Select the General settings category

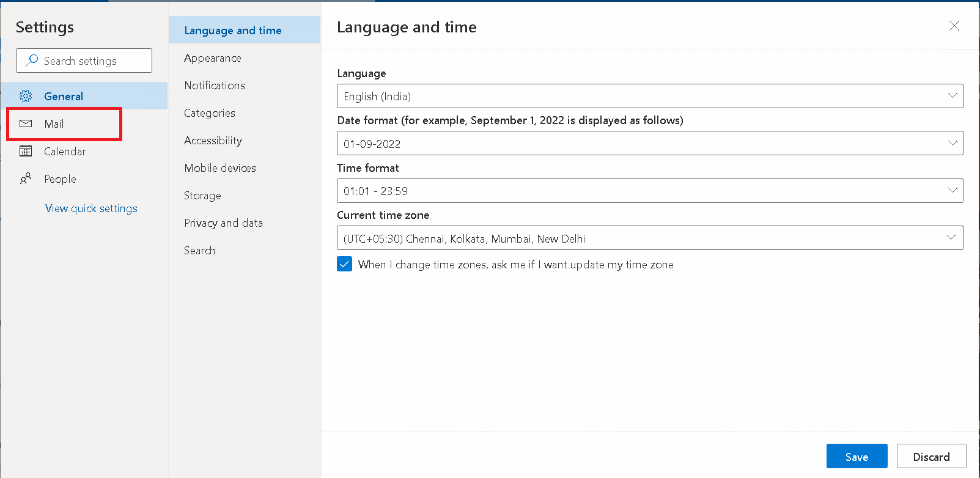click(x=84, y=96)
